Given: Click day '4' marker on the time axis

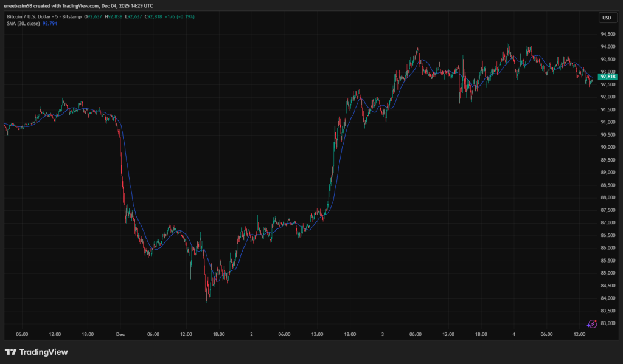Looking at the screenshot, I should click(514, 334).
